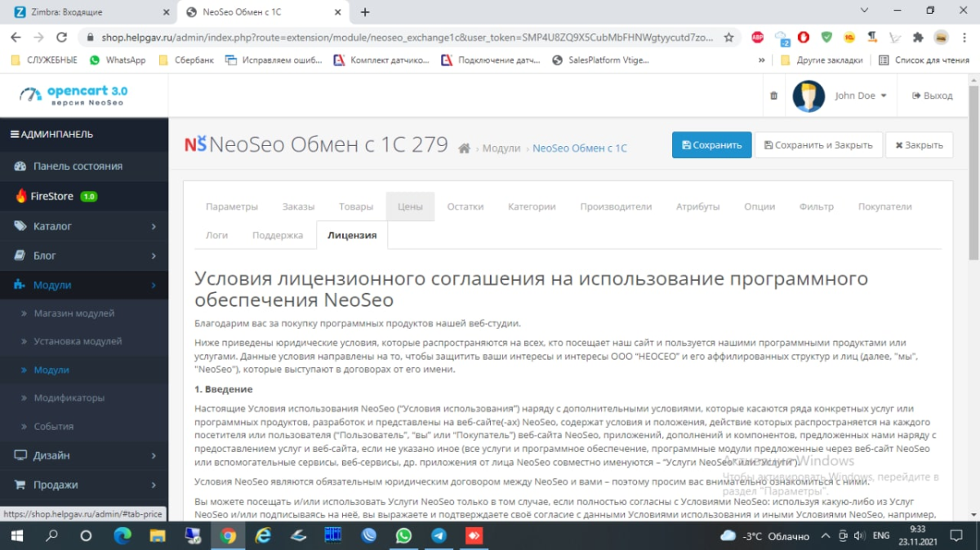Select the Фильтр tab
Screen dimensions: 980x550
click(817, 206)
